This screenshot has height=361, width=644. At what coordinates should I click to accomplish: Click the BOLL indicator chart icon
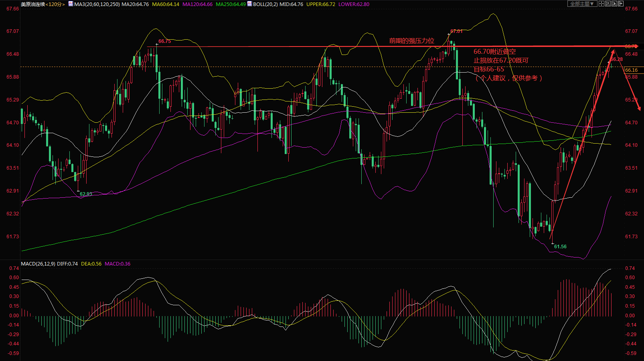click(x=249, y=4)
